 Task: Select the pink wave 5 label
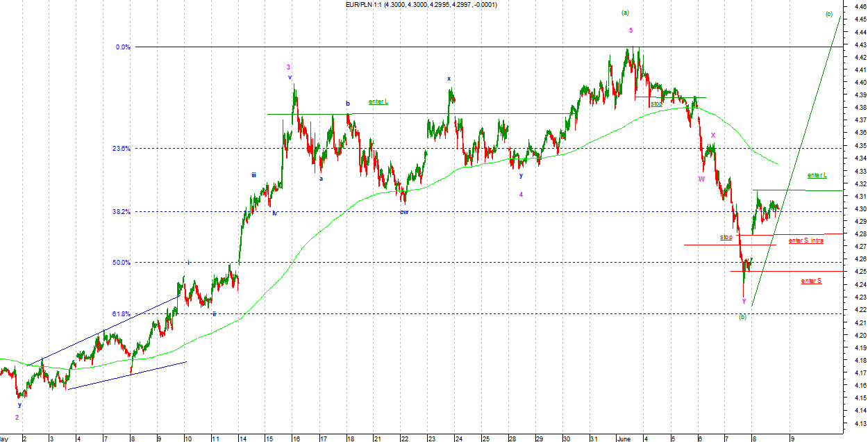[631, 31]
